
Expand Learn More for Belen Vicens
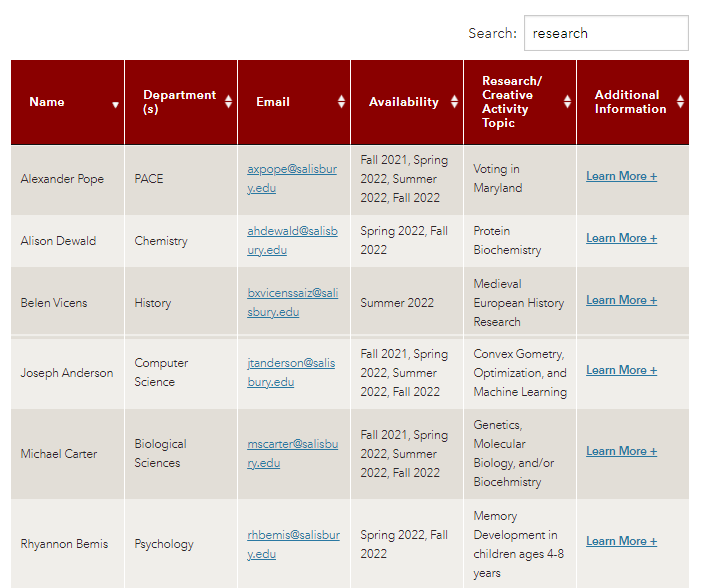pos(621,300)
